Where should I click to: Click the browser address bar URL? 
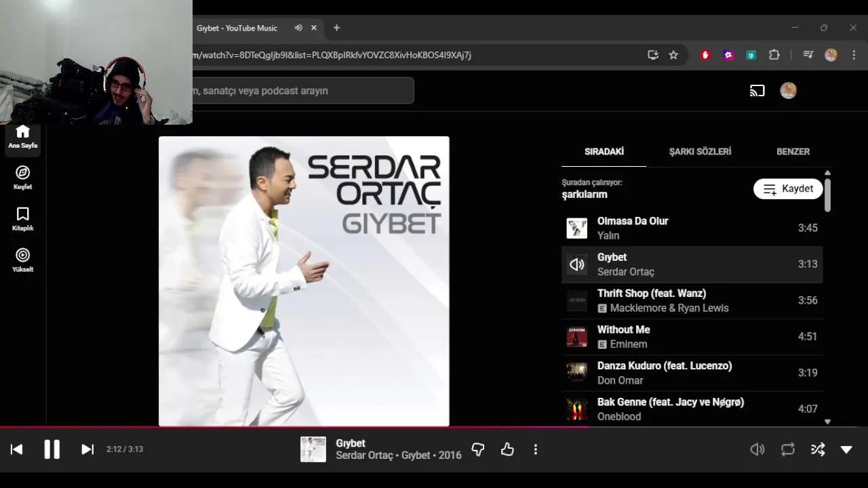click(332, 55)
